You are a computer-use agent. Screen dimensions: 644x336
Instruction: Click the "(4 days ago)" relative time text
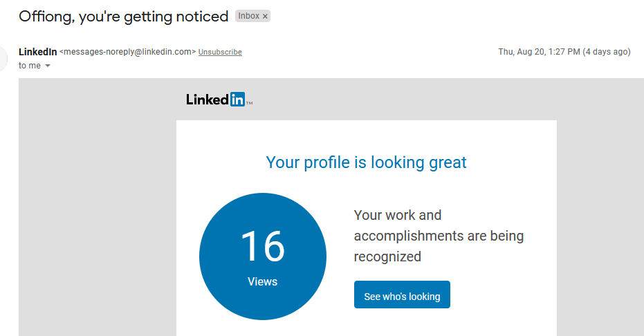[x=607, y=52]
